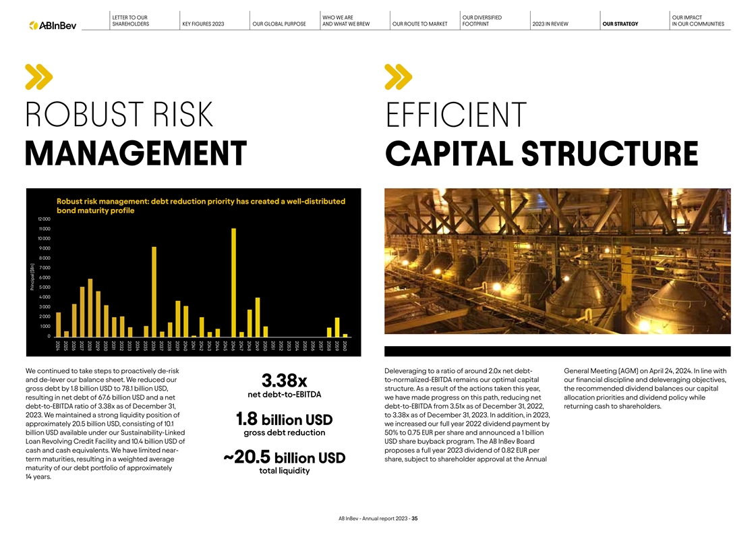Click the tallest bar in maturity chart
The width and height of the screenshot is (756, 535).
[x=233, y=281]
